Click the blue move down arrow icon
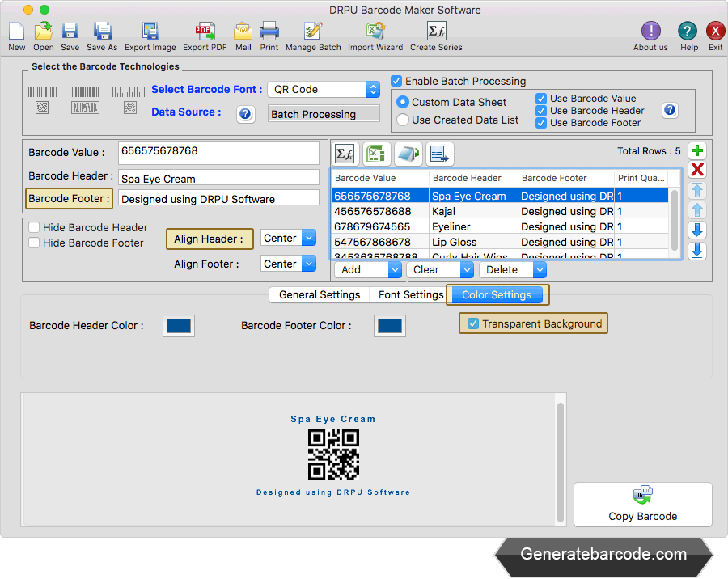The image size is (728, 579). point(697,230)
